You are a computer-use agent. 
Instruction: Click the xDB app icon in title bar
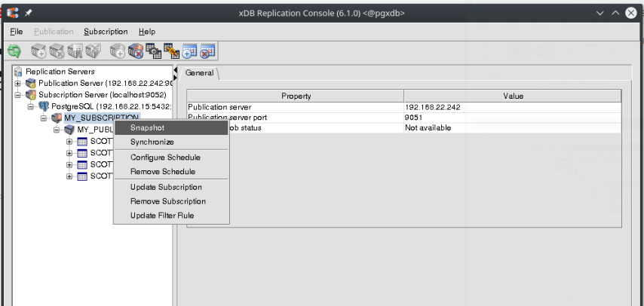(13, 13)
